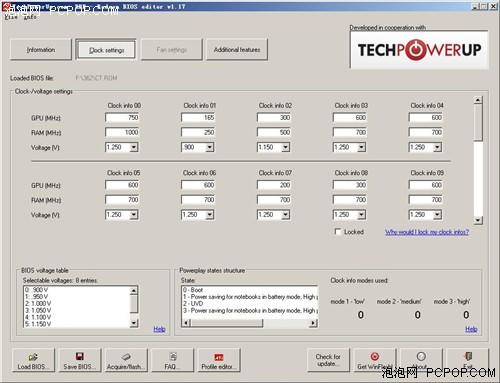The image size is (500, 383).
Task: Click the TechPowerUp logo banner
Action: pyautogui.click(x=419, y=50)
